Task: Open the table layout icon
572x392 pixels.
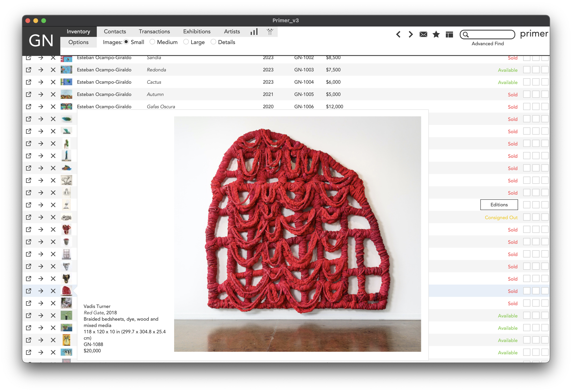Action: pos(449,35)
